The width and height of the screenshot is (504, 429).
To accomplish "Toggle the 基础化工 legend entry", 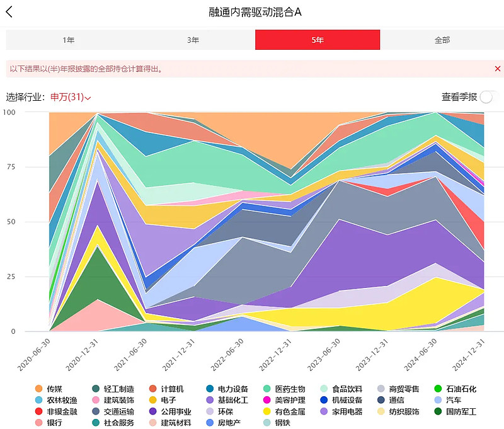I will 227,400.
